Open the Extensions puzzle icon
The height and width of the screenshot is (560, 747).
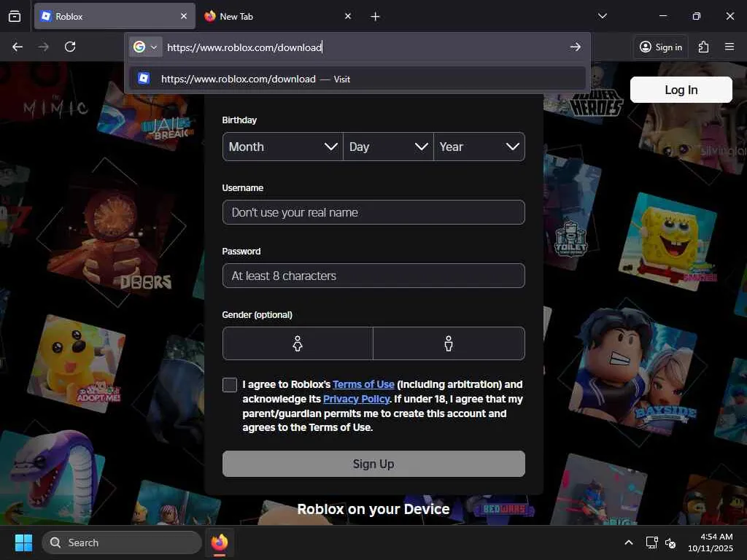[x=704, y=47]
